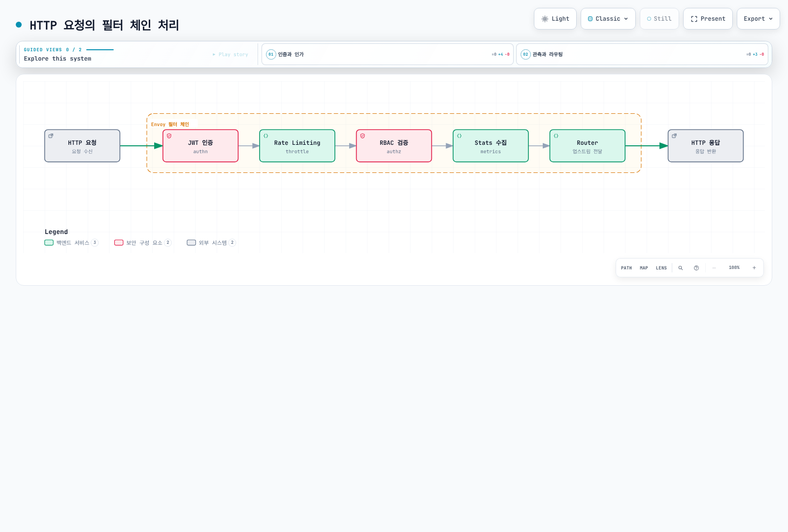Click the Envoy 필터 체인 group label
Viewport: 788px width, 532px height.
170,124
